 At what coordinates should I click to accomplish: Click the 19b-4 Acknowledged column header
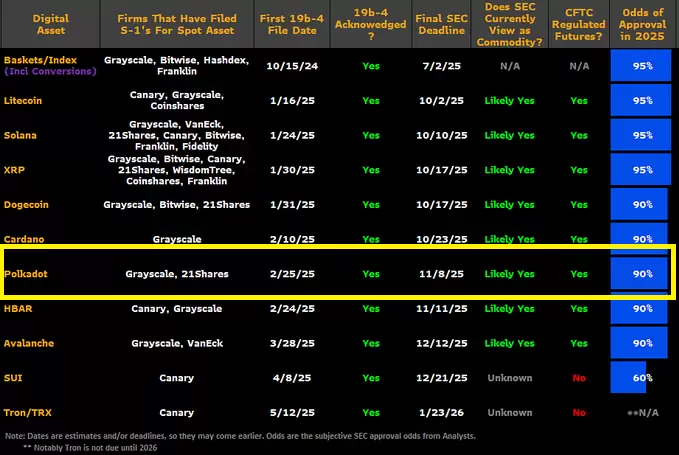point(371,24)
